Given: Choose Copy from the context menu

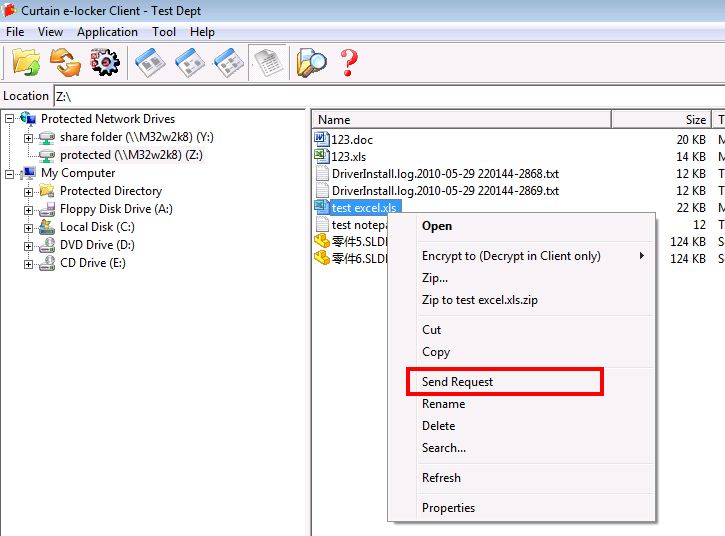Looking at the screenshot, I should (521, 351).
